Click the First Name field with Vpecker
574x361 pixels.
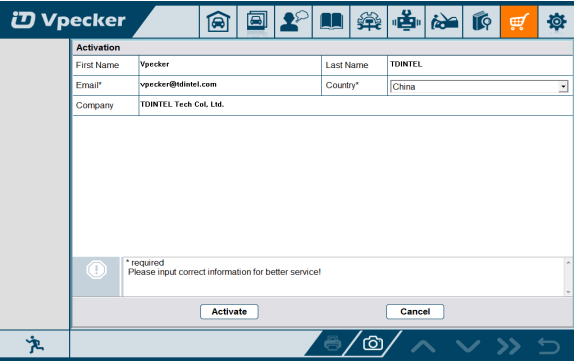[230, 65]
